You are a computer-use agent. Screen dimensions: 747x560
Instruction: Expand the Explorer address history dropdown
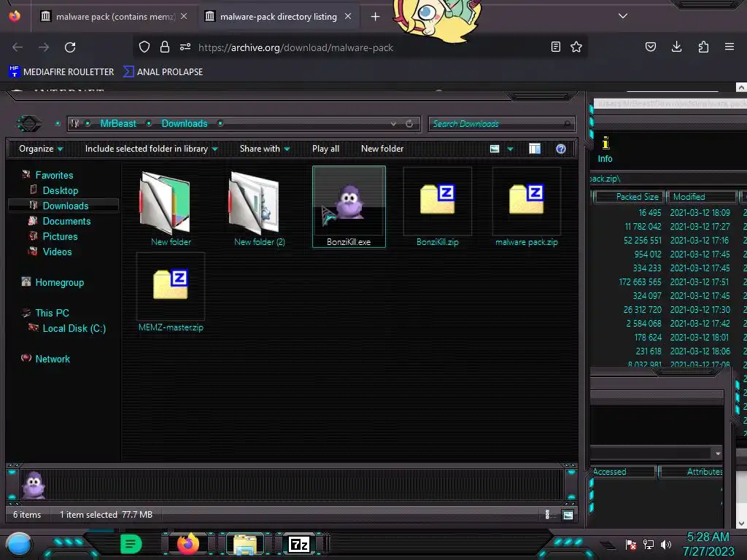393,124
